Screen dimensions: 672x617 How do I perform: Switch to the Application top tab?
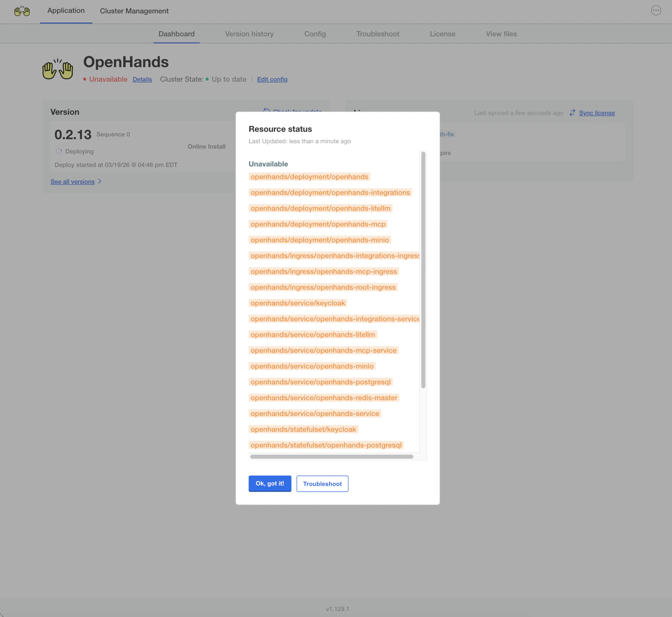[66, 11]
